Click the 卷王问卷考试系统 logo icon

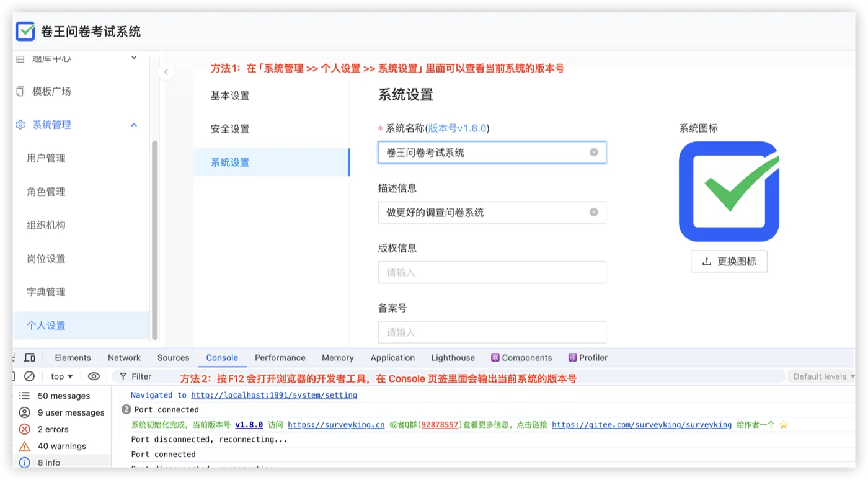pos(25,31)
